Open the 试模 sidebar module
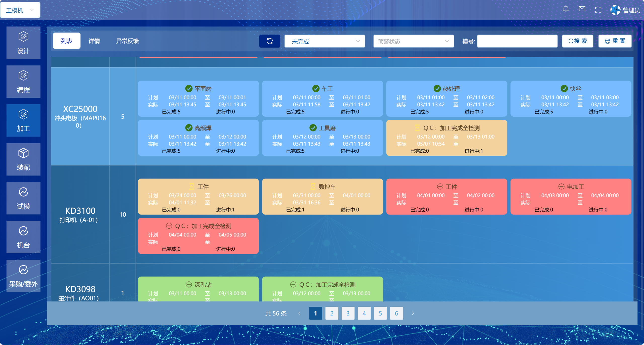 [x=23, y=198]
